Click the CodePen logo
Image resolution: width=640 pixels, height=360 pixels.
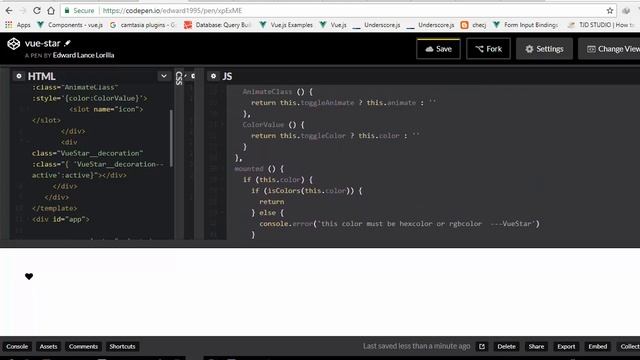click(x=13, y=44)
